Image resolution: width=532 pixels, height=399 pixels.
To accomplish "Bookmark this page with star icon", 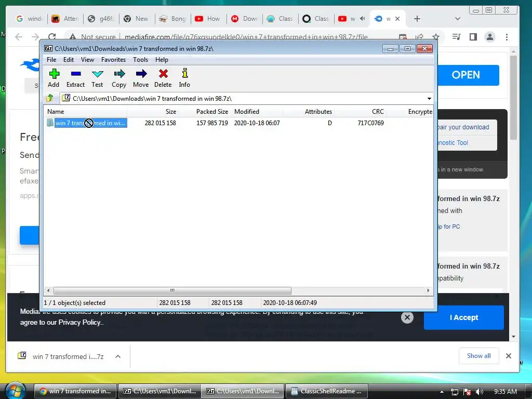I will pyautogui.click(x=436, y=37).
